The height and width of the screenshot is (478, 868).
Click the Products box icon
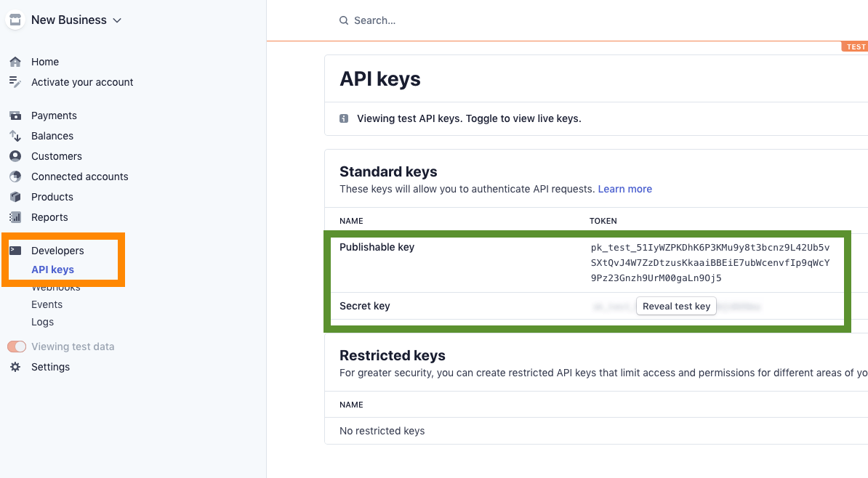(15, 197)
